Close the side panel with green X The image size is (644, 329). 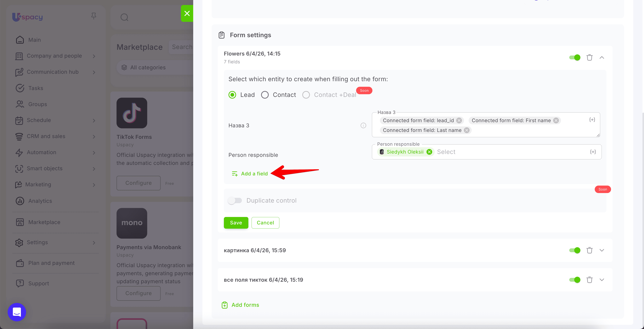(x=187, y=13)
